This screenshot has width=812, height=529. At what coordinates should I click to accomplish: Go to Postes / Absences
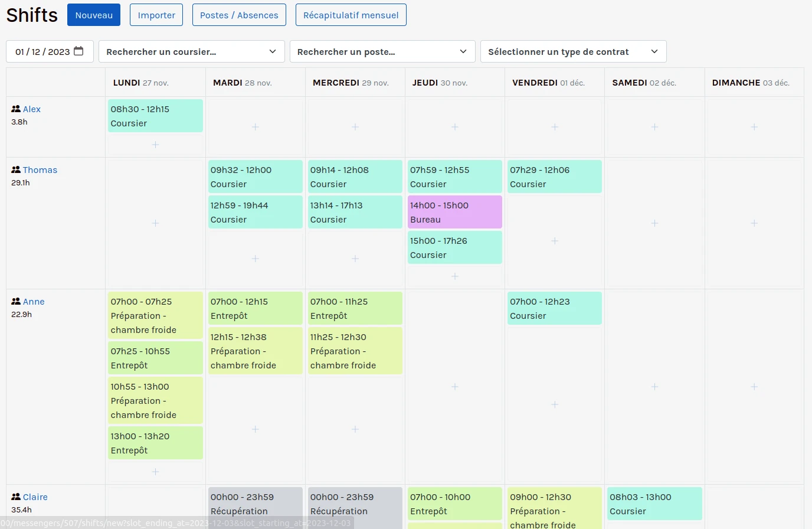(239, 15)
